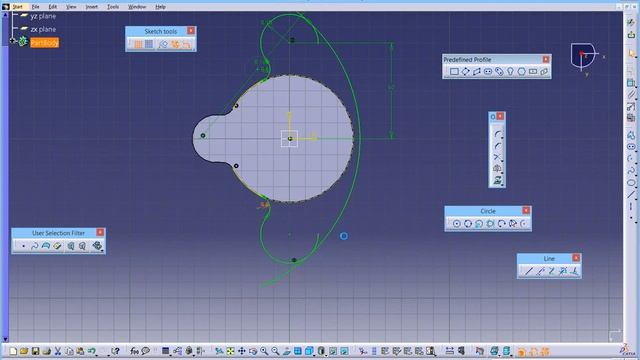Viewport: 640px width, 360px height.
Task: Click the Undo icon in bottom toolbar
Action: pos(91,351)
